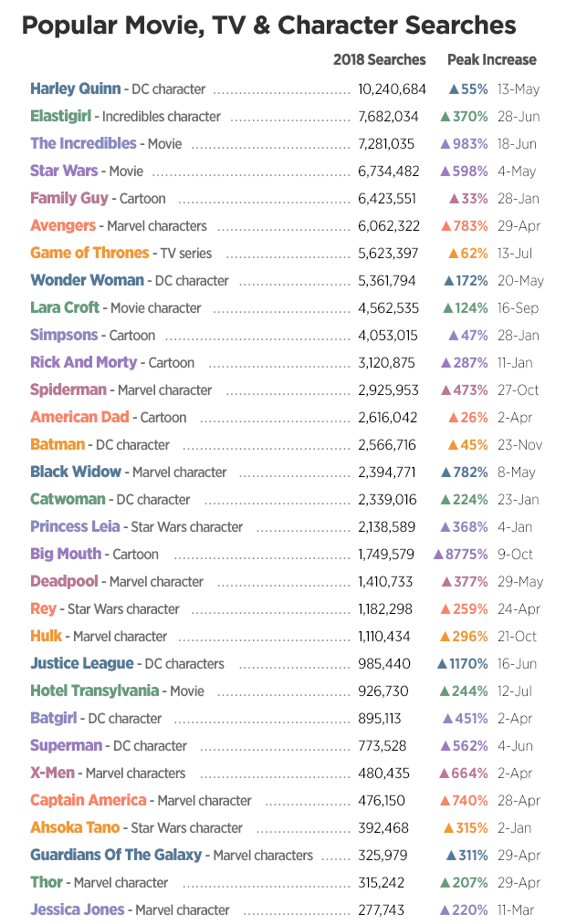Screen dimensions: 566x924
Task: Click the green triangle next to Thor's 207%
Action: pyautogui.click(x=445, y=883)
